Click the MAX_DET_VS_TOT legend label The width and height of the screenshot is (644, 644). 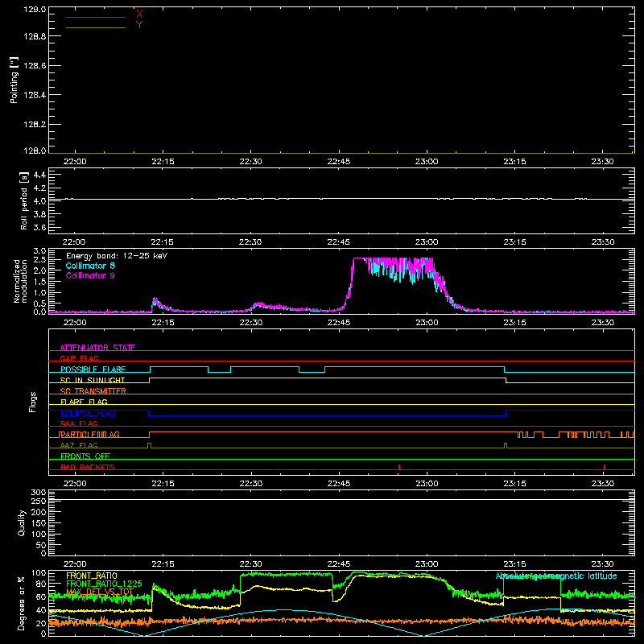(100, 592)
